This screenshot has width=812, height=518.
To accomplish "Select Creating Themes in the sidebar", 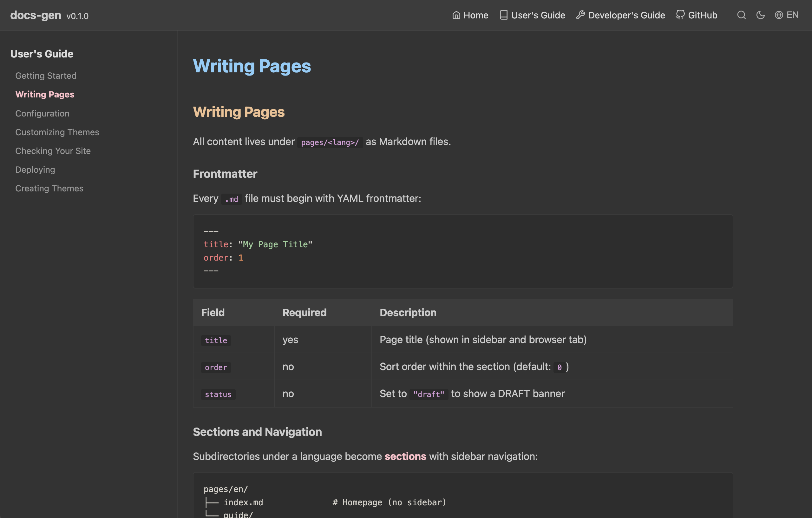I will (x=49, y=188).
